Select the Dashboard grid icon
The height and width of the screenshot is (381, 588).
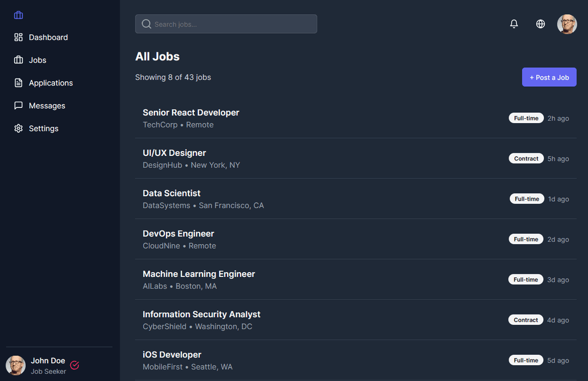(17, 37)
